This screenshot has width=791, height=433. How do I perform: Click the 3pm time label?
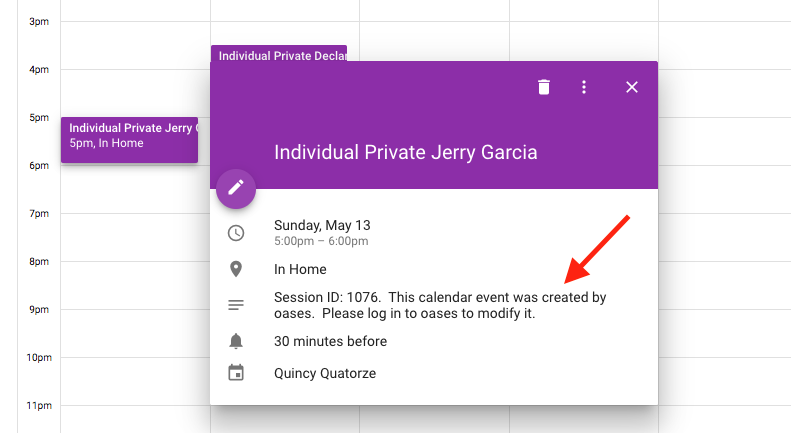39,22
